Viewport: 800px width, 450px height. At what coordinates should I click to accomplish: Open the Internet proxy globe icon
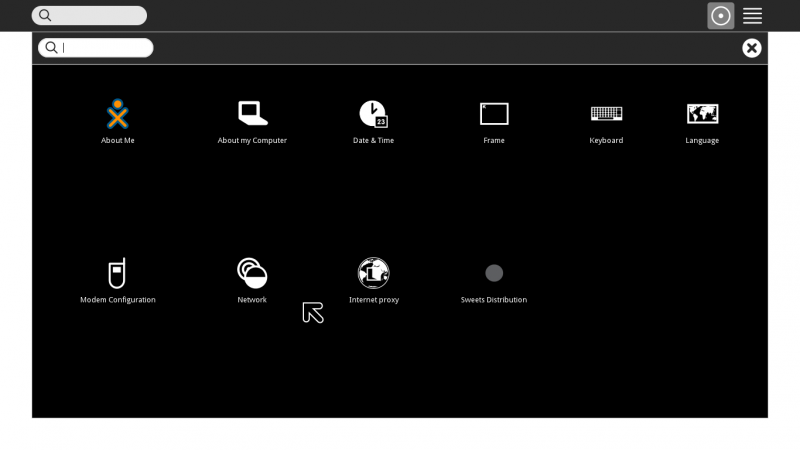tap(373, 272)
